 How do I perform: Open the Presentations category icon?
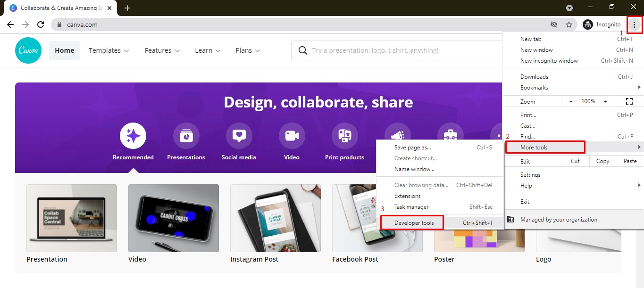click(186, 134)
